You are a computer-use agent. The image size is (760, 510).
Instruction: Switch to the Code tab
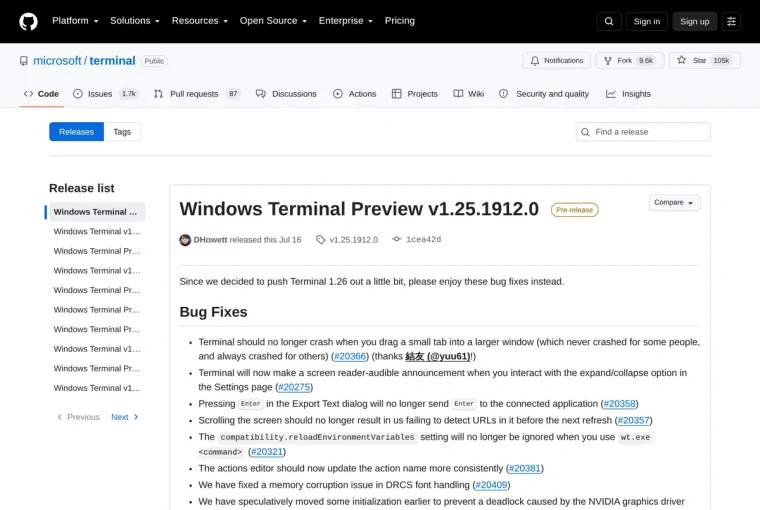click(x=41, y=94)
